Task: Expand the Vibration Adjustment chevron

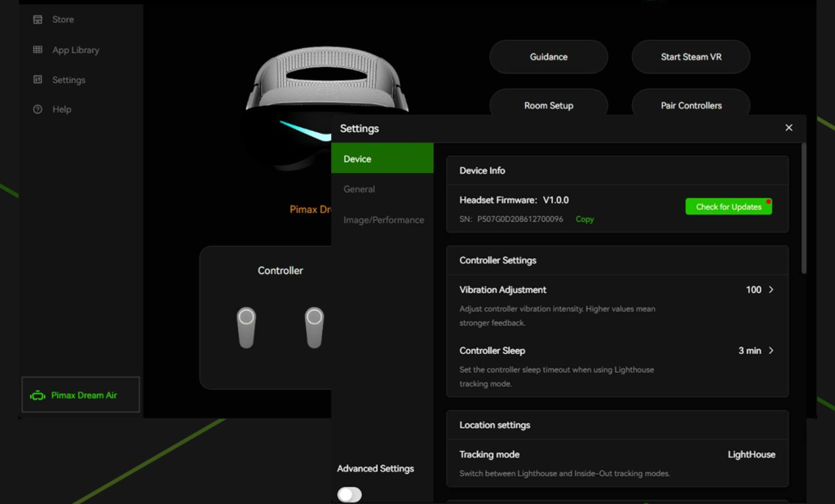Action: (771, 290)
